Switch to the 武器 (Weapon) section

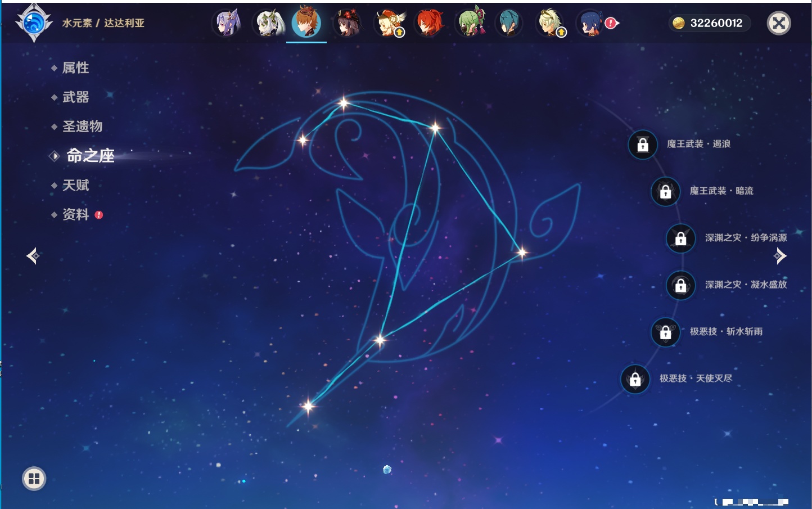click(75, 97)
